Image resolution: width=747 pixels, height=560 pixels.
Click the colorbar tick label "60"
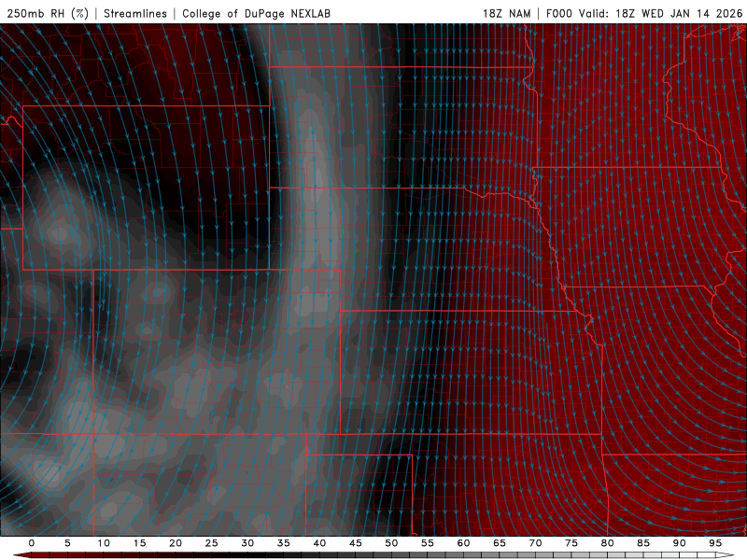pos(463,543)
